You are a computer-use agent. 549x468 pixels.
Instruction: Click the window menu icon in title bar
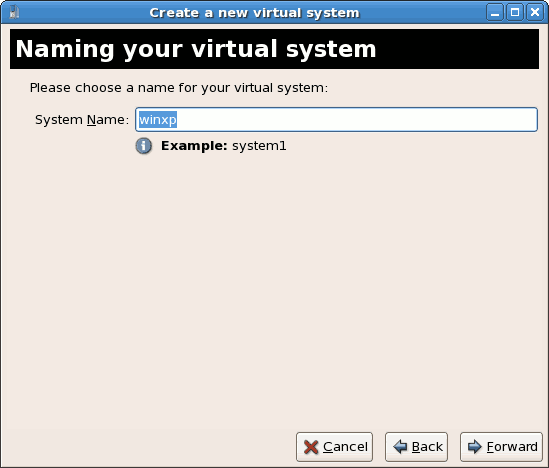14,13
